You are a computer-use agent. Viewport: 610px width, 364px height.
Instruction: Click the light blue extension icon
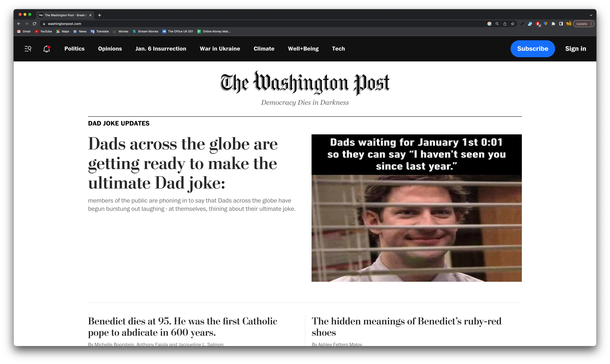(x=530, y=24)
